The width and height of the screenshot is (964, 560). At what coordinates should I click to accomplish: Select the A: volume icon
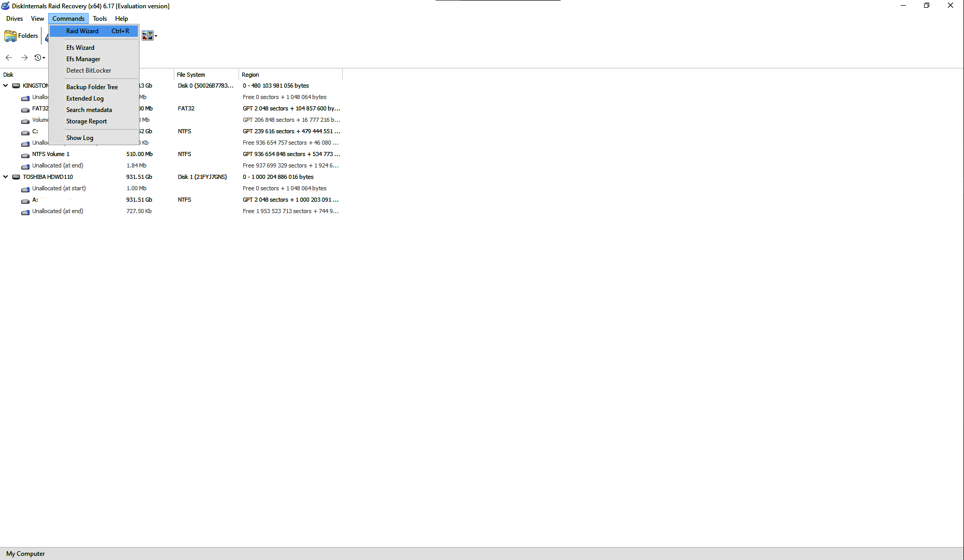(x=25, y=200)
